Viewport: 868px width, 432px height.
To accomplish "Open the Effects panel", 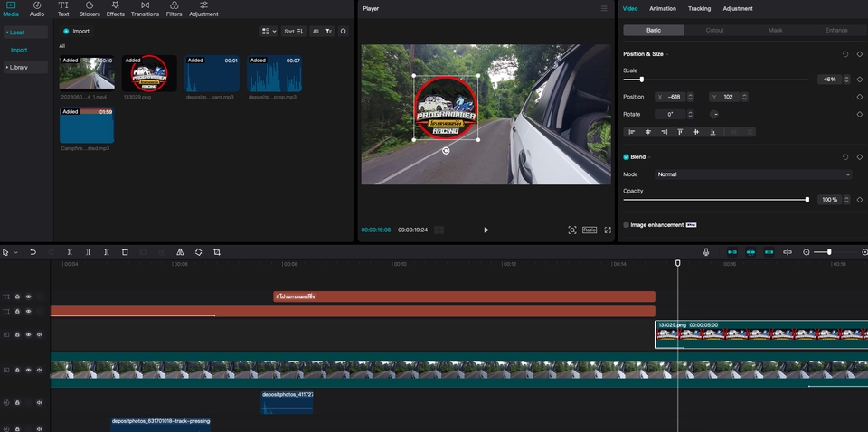I will [x=115, y=9].
